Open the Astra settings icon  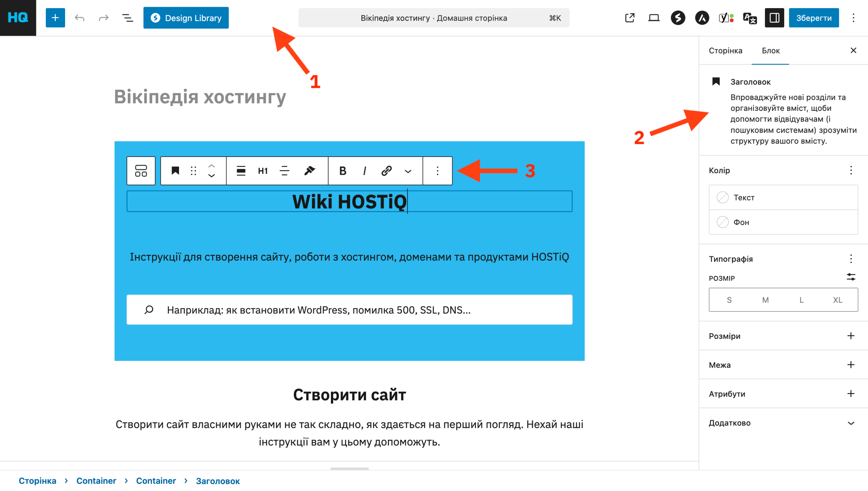[702, 18]
